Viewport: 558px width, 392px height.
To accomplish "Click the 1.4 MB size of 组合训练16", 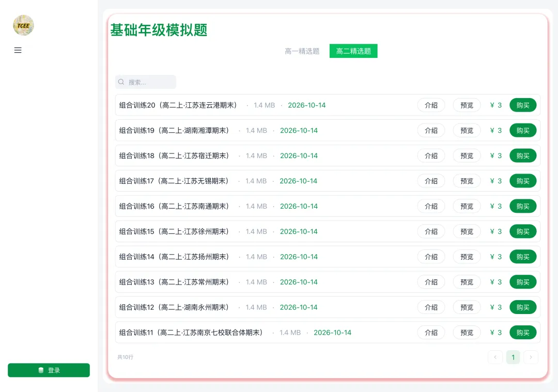I will pos(256,206).
